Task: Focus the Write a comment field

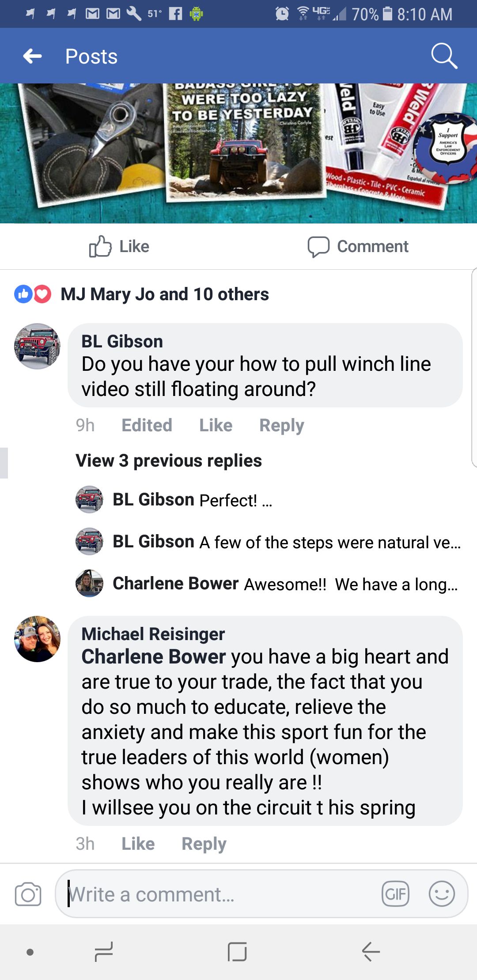Action: tap(221, 894)
